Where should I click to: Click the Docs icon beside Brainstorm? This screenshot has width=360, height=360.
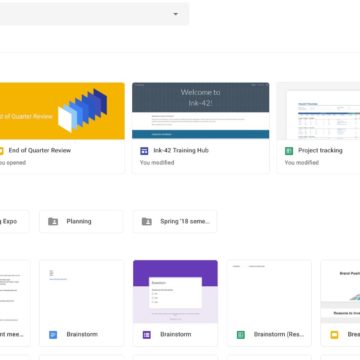[x=53, y=335]
